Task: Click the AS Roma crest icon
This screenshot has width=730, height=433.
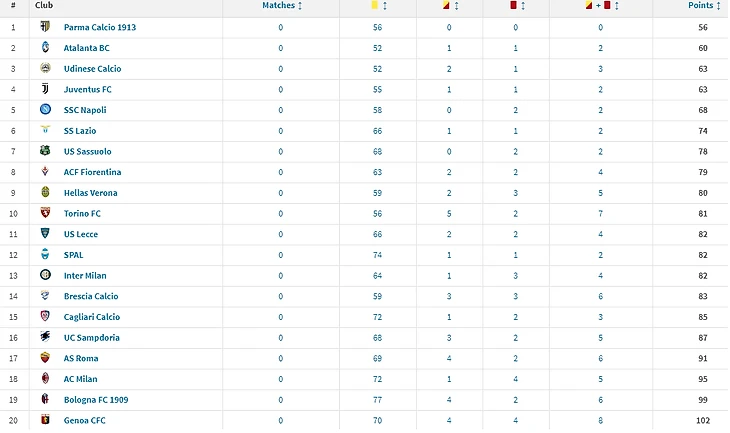Action: pyautogui.click(x=45, y=358)
